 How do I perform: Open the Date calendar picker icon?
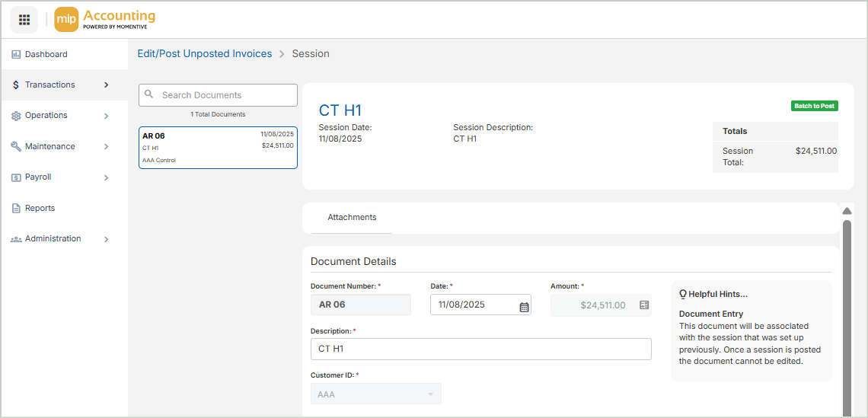[x=524, y=306]
